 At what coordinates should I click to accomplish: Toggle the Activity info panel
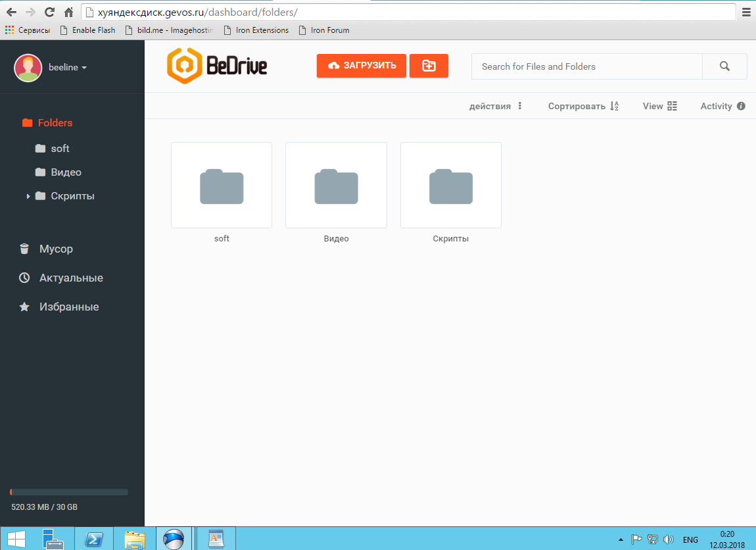pos(722,106)
